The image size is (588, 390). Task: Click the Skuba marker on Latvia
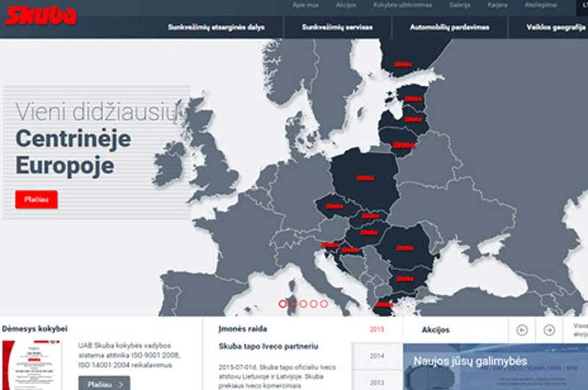[x=413, y=120]
